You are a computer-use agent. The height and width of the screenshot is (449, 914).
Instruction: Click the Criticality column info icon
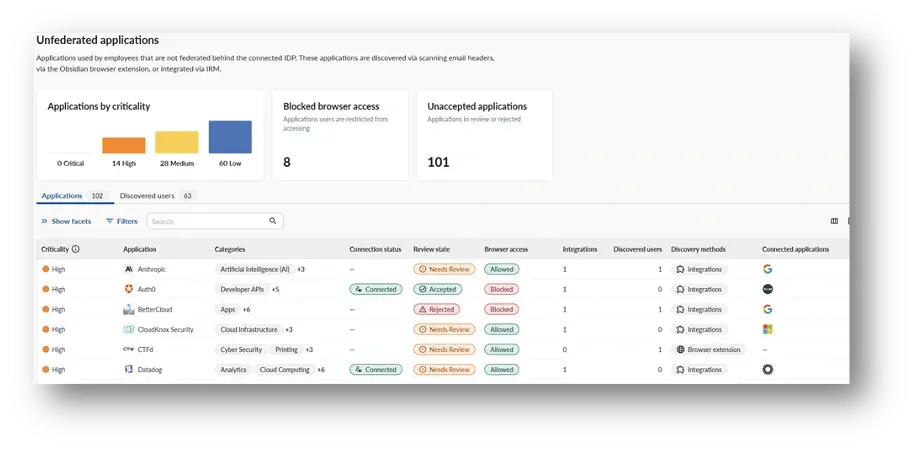76,249
